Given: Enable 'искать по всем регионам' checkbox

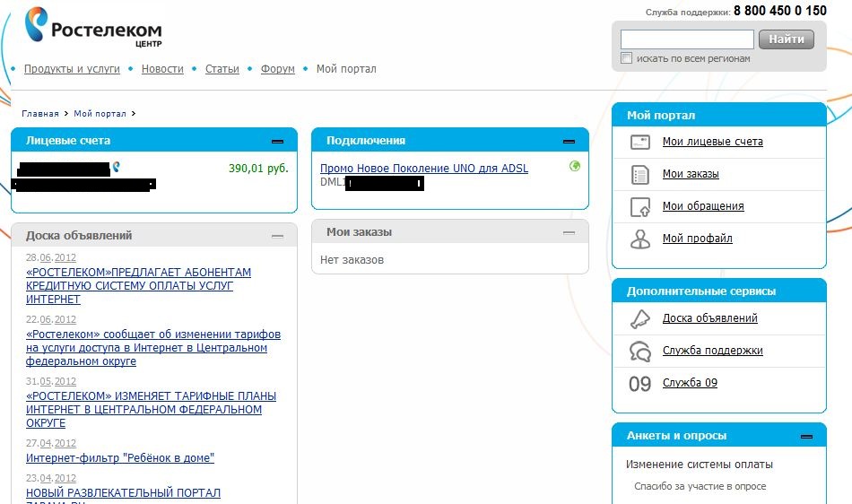Looking at the screenshot, I should point(627,58).
